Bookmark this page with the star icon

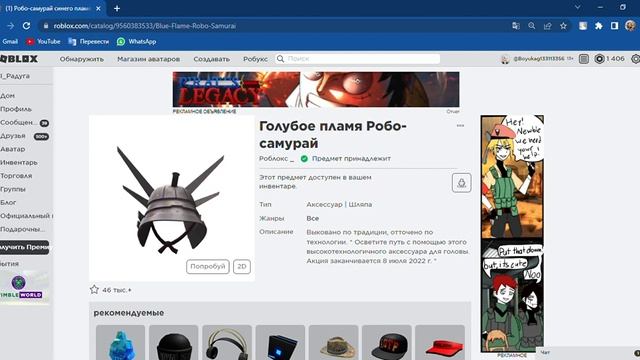tap(563, 26)
